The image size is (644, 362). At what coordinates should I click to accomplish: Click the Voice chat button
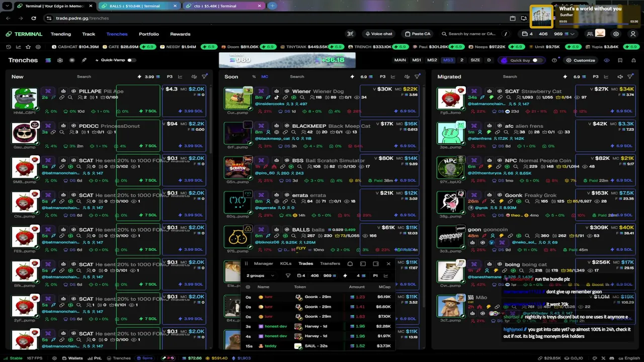[378, 34]
